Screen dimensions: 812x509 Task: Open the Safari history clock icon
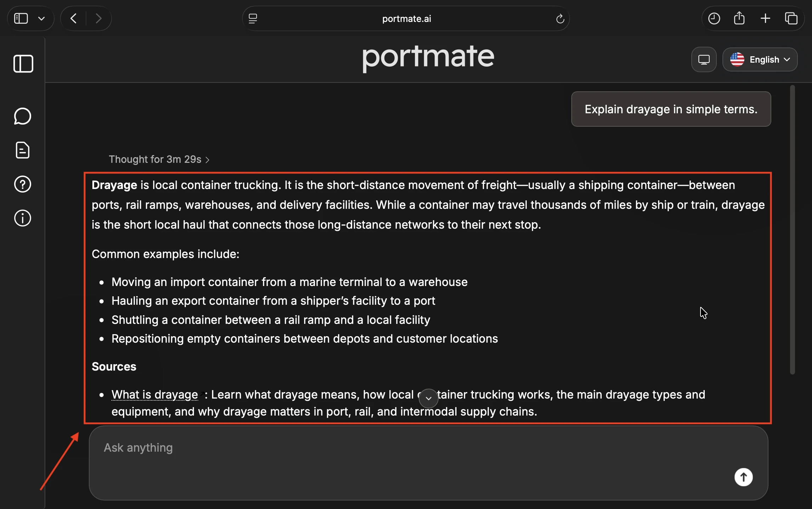[x=714, y=18]
